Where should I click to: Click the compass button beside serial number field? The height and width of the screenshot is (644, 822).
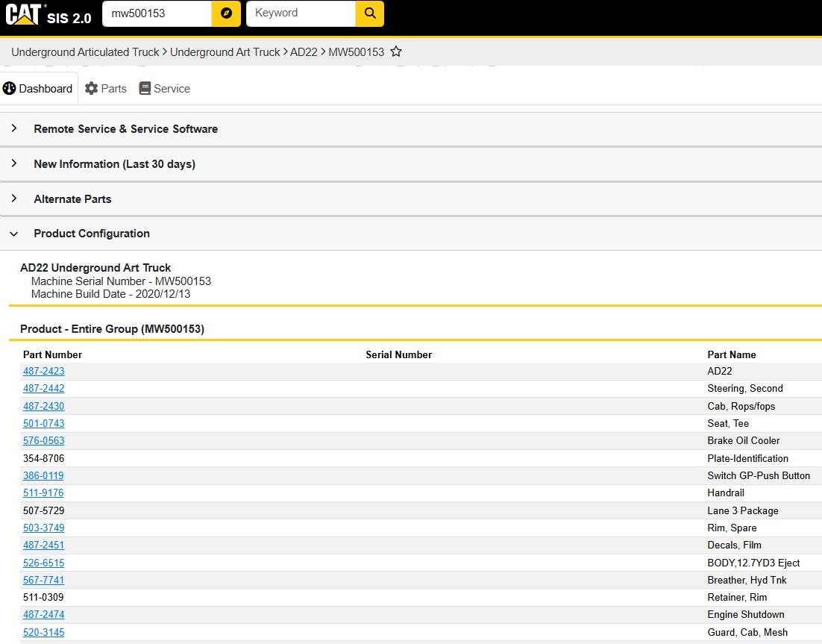[226, 13]
